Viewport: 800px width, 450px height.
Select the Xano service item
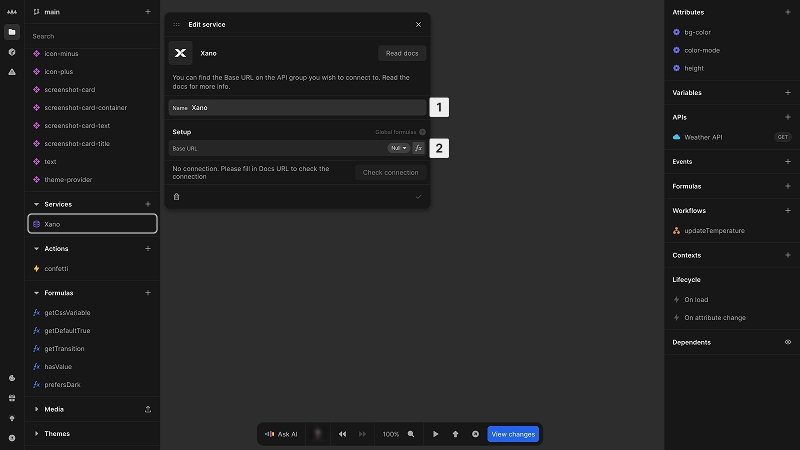(92, 224)
